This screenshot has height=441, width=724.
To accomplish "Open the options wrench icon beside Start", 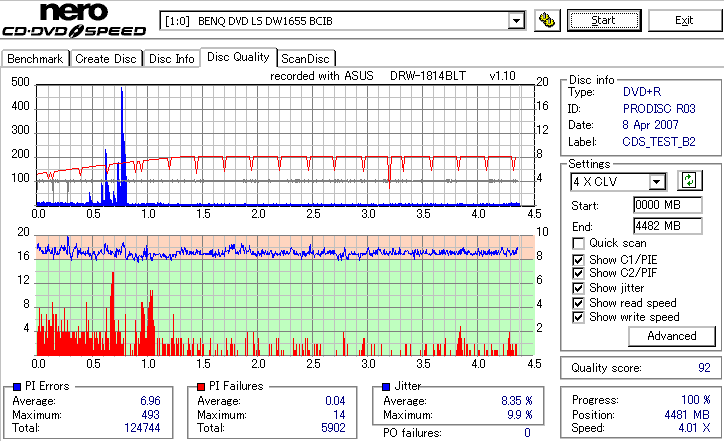I will coord(547,21).
